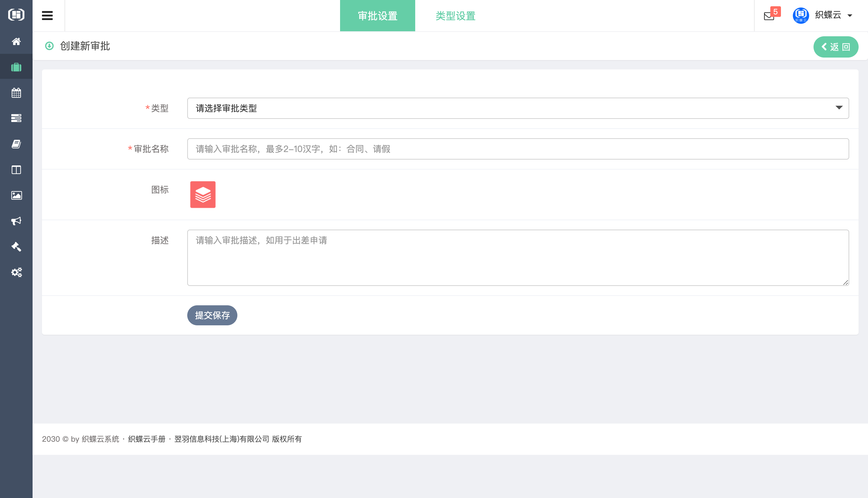This screenshot has width=868, height=498.
Task: Open the gavel icon in sidebar
Action: pos(16,246)
